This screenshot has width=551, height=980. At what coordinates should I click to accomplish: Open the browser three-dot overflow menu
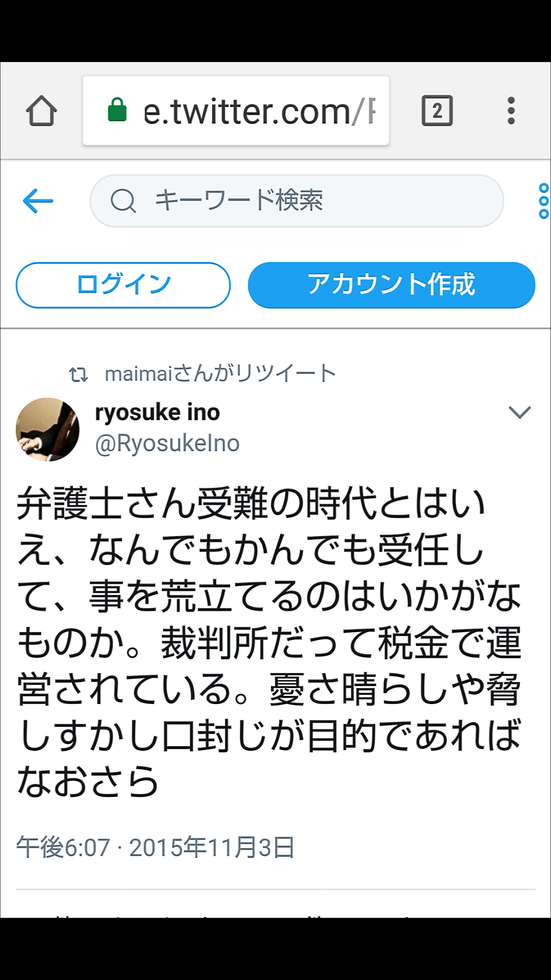click(511, 111)
